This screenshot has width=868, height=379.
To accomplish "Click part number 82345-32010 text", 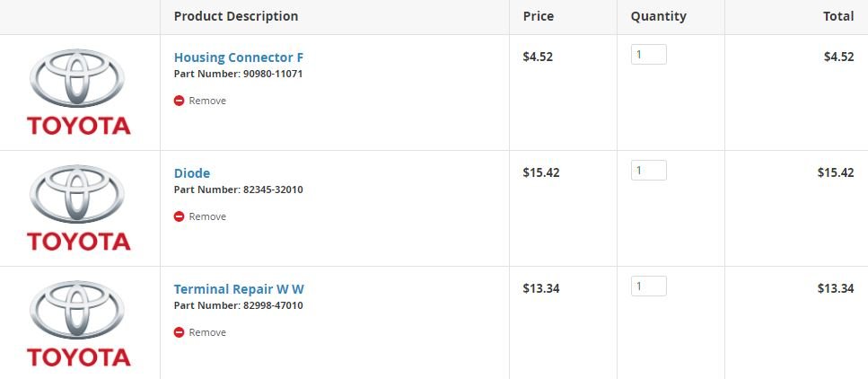I will (x=273, y=189).
